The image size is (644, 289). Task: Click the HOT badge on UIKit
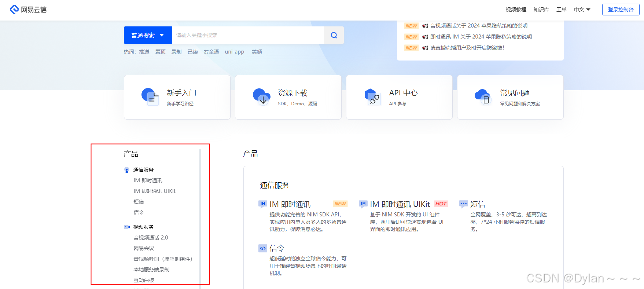coord(441,204)
